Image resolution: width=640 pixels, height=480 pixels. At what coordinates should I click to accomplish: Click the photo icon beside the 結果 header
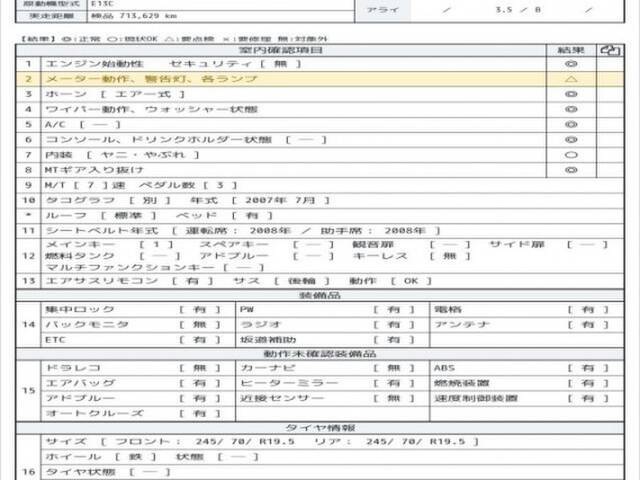pos(610,50)
